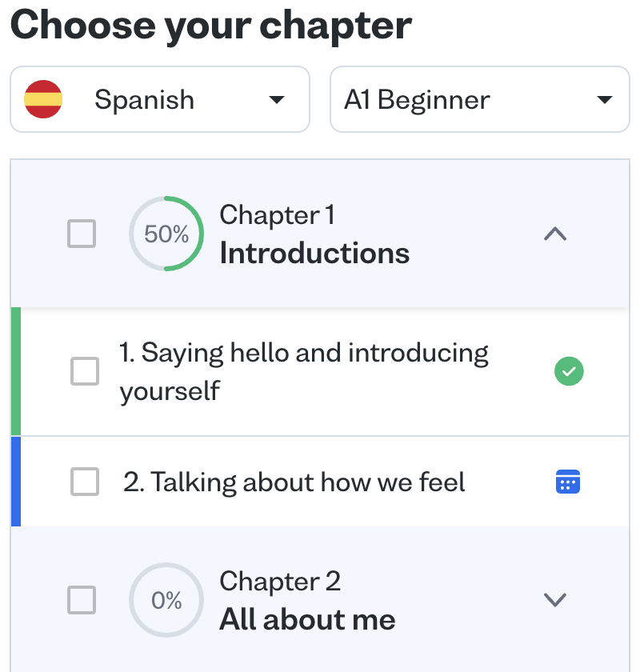Click the Spanish dropdown arrow caret
640x672 pixels.
276,100
